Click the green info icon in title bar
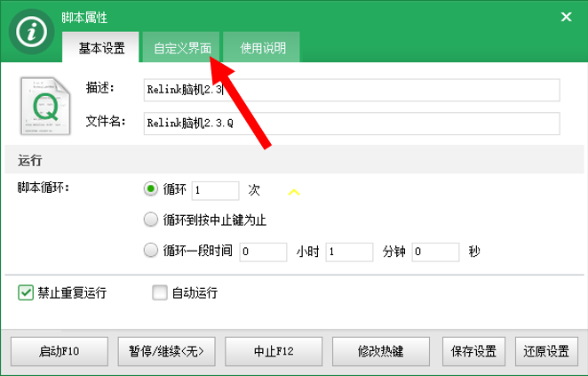 pos(32,32)
